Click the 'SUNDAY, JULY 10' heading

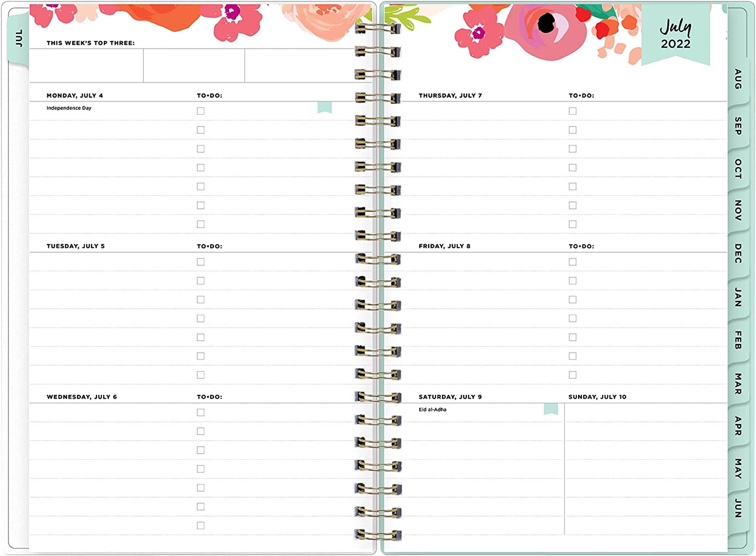pyautogui.click(x=597, y=397)
